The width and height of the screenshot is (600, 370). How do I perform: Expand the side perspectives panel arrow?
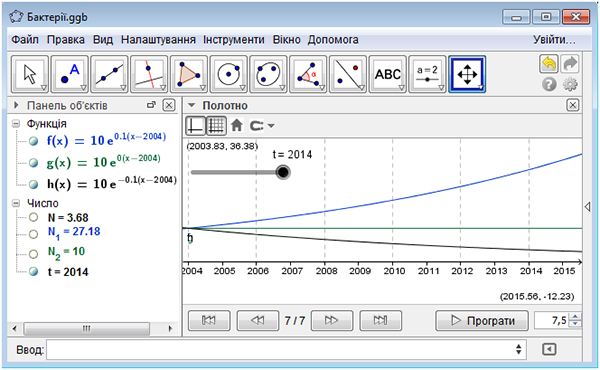pos(587,207)
